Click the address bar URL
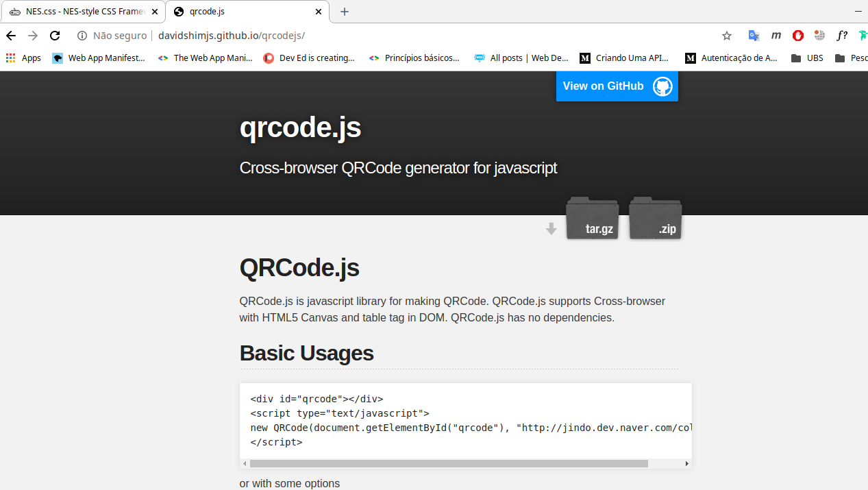The height and width of the screenshot is (490, 868). [x=232, y=36]
